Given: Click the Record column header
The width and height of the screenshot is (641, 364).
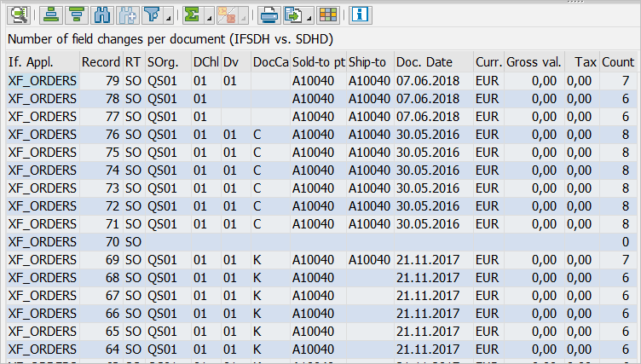Looking at the screenshot, I should 100,62.
